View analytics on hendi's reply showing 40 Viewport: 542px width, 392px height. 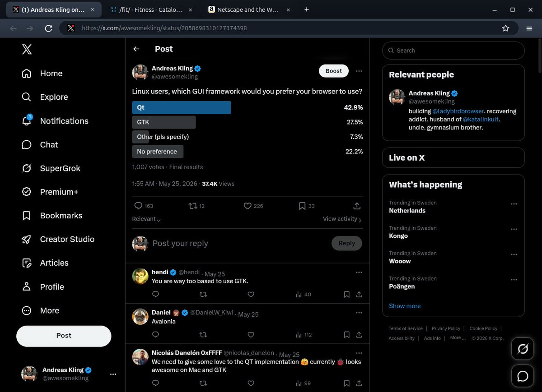[303, 295]
